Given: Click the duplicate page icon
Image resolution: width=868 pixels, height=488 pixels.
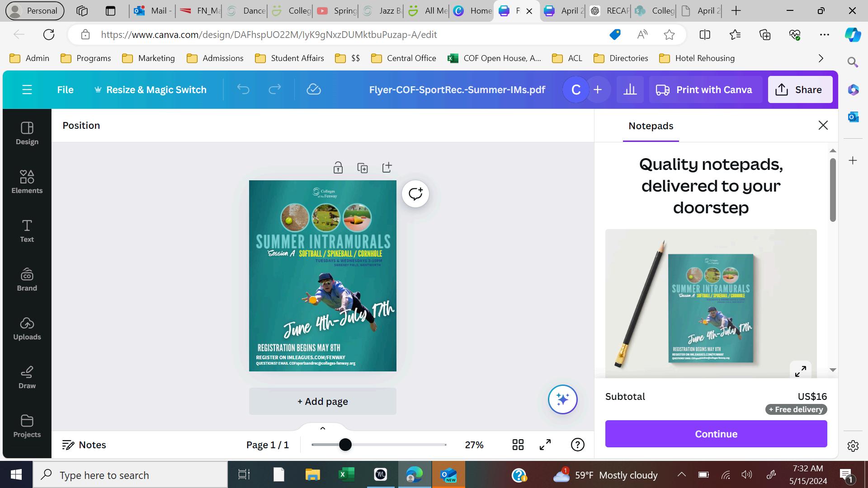Looking at the screenshot, I should click(x=362, y=168).
